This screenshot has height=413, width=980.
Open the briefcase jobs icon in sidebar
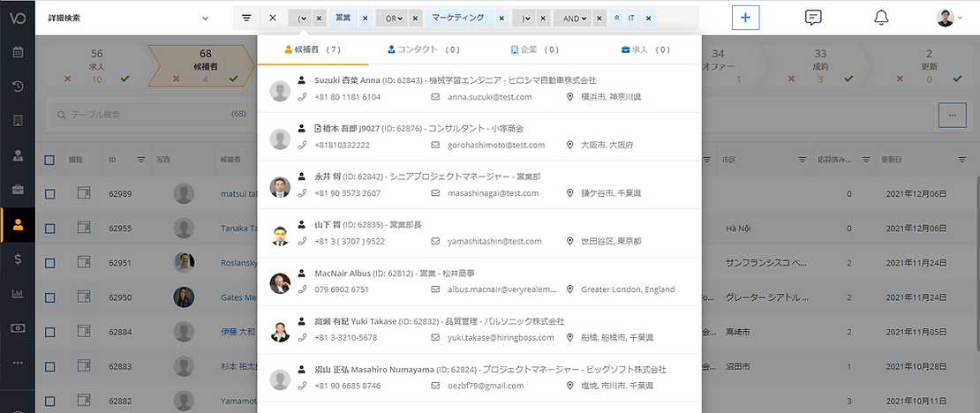[18, 189]
